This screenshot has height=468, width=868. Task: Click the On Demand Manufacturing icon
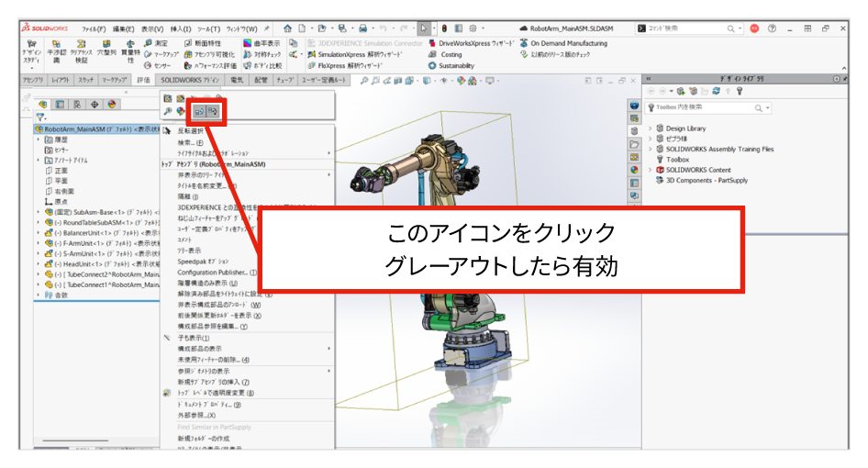click(523, 43)
